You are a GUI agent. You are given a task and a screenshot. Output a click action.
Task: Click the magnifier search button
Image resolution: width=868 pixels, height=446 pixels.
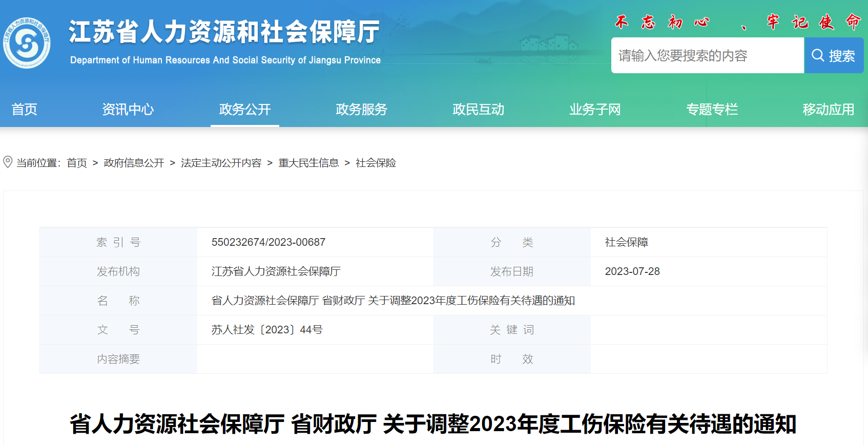click(x=834, y=55)
